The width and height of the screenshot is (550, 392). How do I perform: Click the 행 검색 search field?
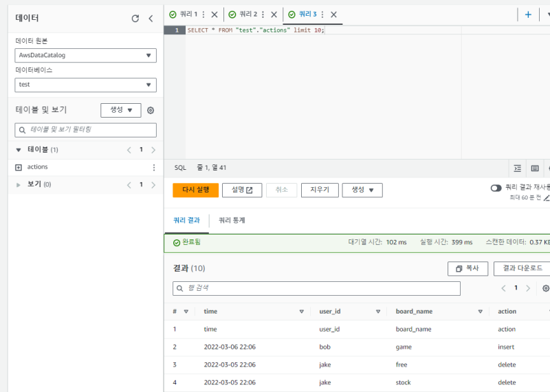click(316, 288)
